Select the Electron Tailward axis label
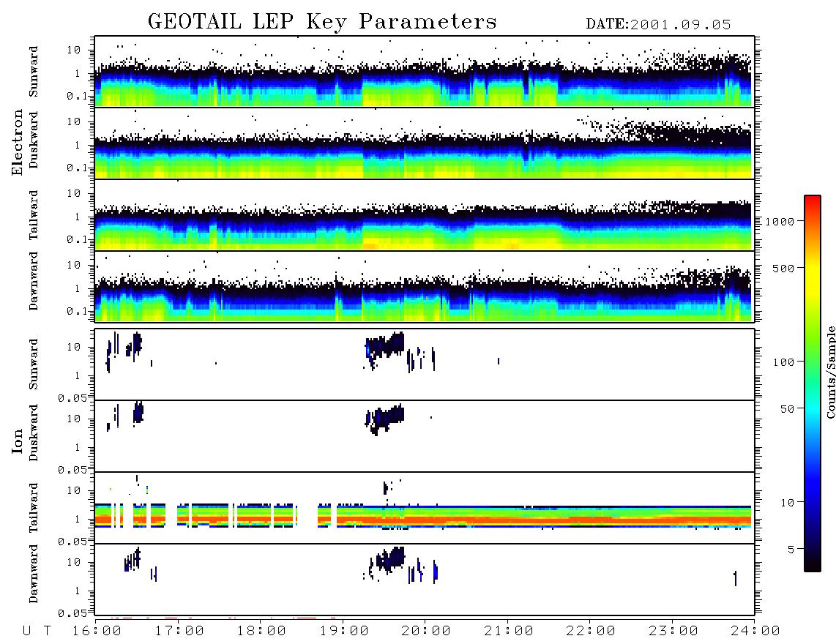836x644 pixels. coord(33,215)
